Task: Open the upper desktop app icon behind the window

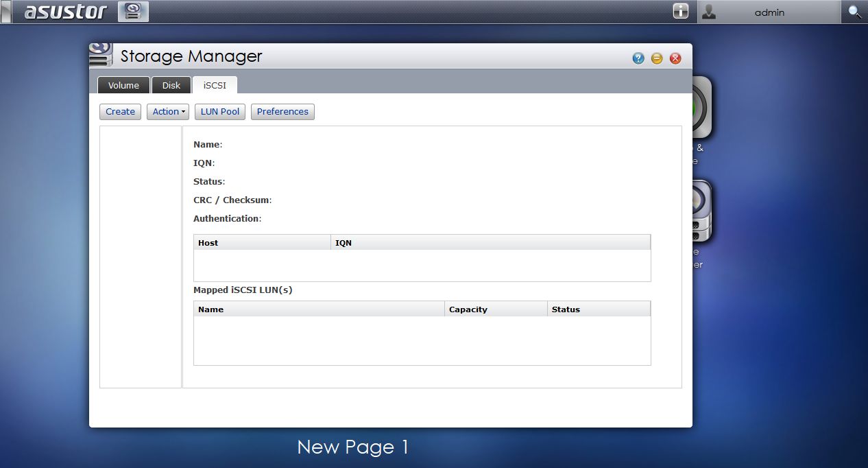Action: (x=703, y=107)
